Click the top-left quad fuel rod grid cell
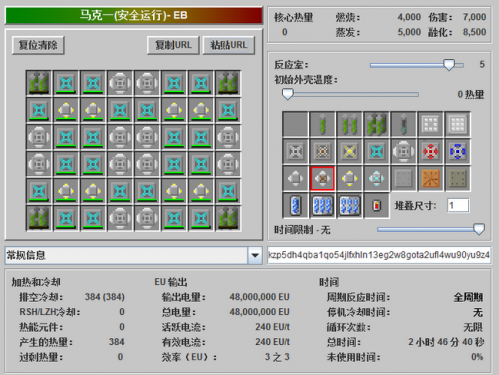Image resolution: width=499 pixels, height=375 pixels. tap(39, 83)
